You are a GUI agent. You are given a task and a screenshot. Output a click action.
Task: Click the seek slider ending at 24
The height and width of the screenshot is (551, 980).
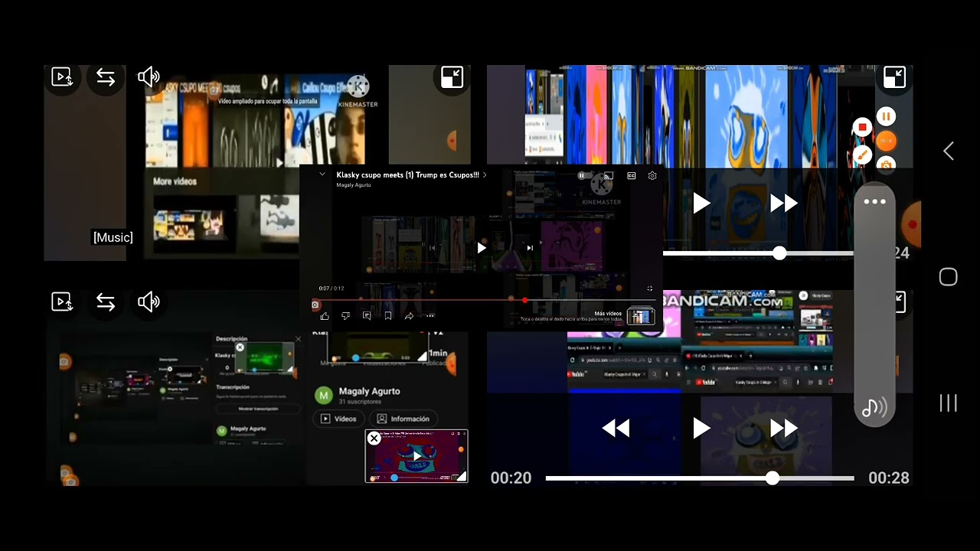pyautogui.click(x=758, y=253)
